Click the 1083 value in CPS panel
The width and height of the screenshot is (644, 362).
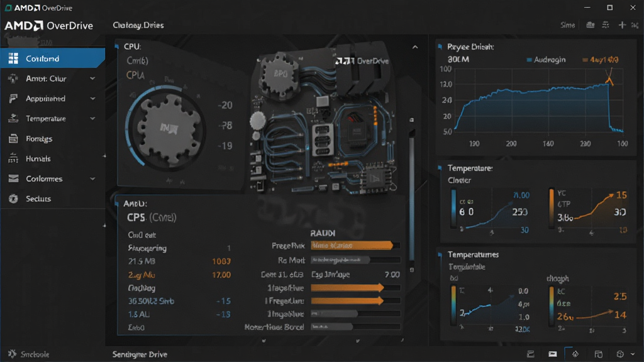(x=221, y=261)
